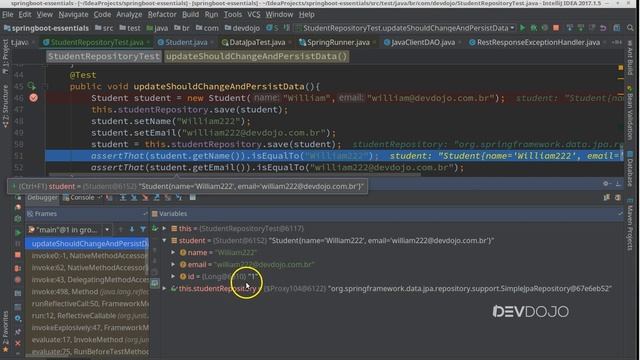Screen dimensions: 640x360
Task: Open Project Structure icon in top toolbar
Action: pos(617,28)
